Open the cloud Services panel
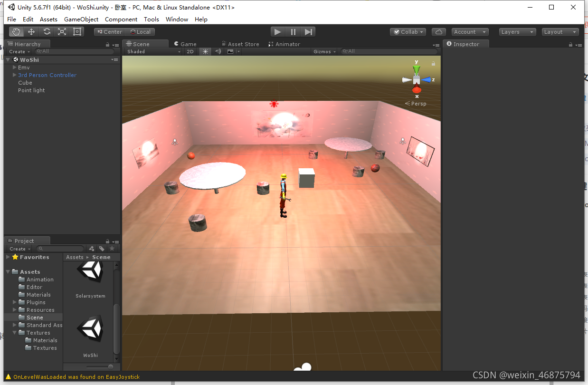This screenshot has width=588, height=385. [x=439, y=32]
